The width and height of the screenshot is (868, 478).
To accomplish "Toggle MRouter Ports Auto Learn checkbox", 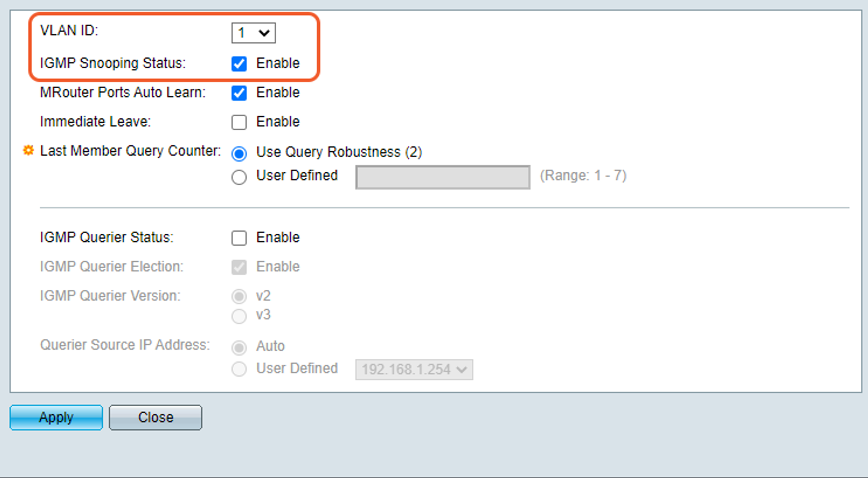I will tap(239, 93).
